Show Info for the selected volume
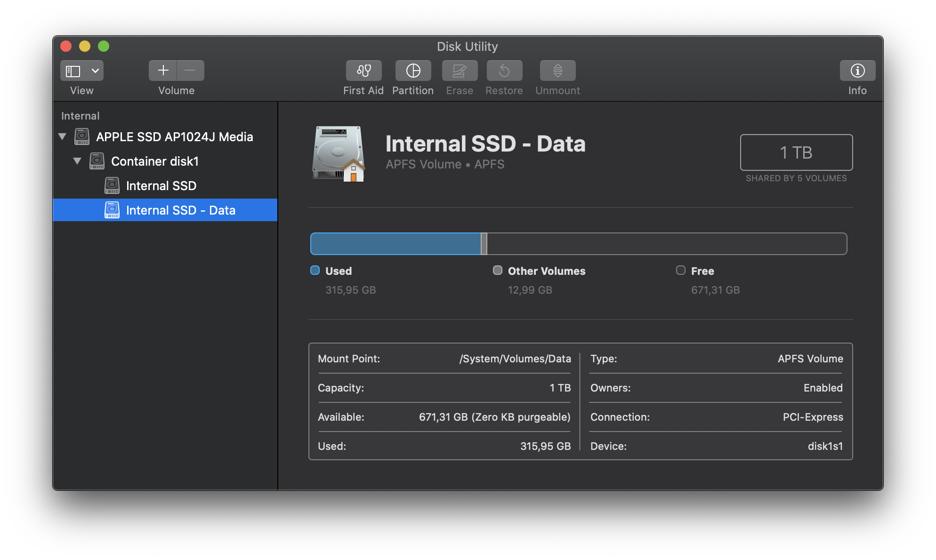Image resolution: width=936 pixels, height=560 pixels. [857, 71]
